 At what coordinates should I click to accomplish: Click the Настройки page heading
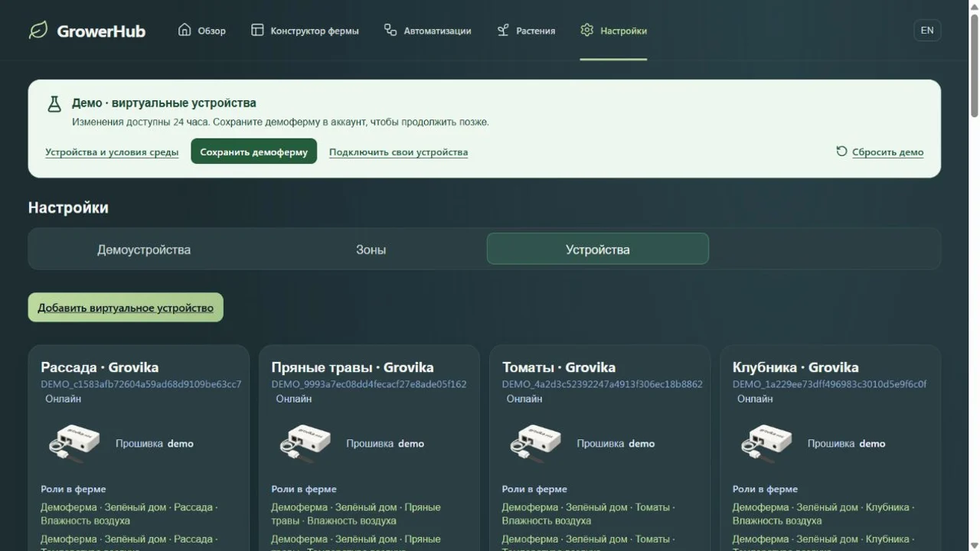point(68,207)
